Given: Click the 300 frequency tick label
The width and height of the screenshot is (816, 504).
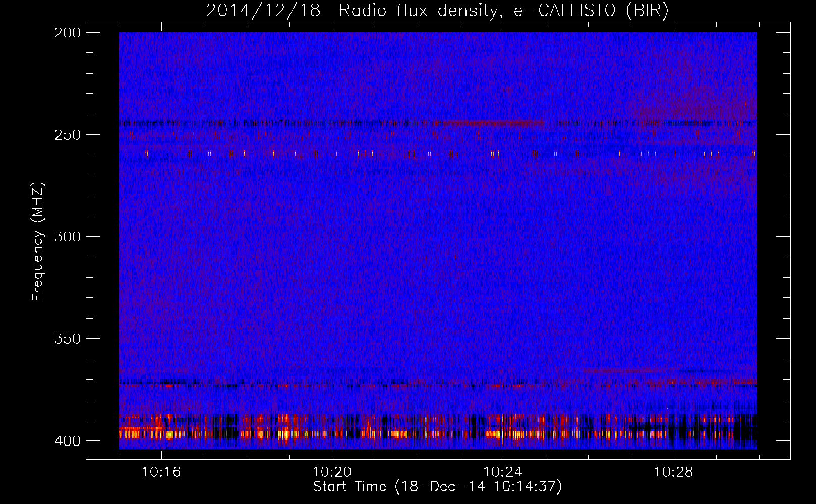Looking at the screenshot, I should coord(67,236).
